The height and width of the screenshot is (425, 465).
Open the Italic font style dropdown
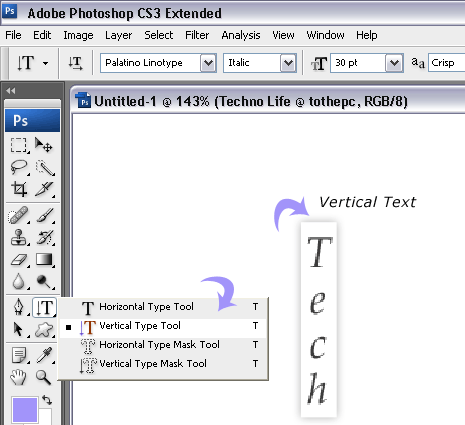click(288, 63)
